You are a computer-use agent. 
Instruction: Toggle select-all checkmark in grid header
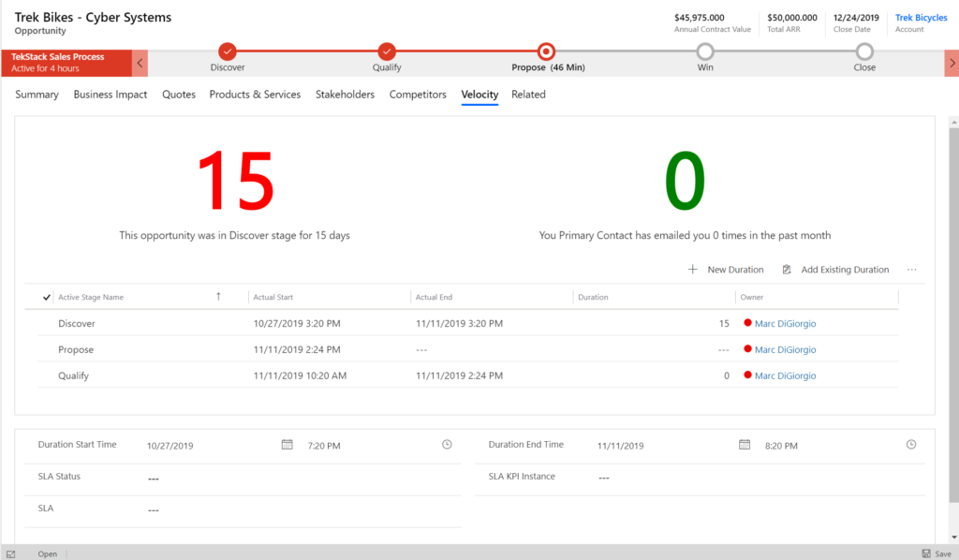47,297
